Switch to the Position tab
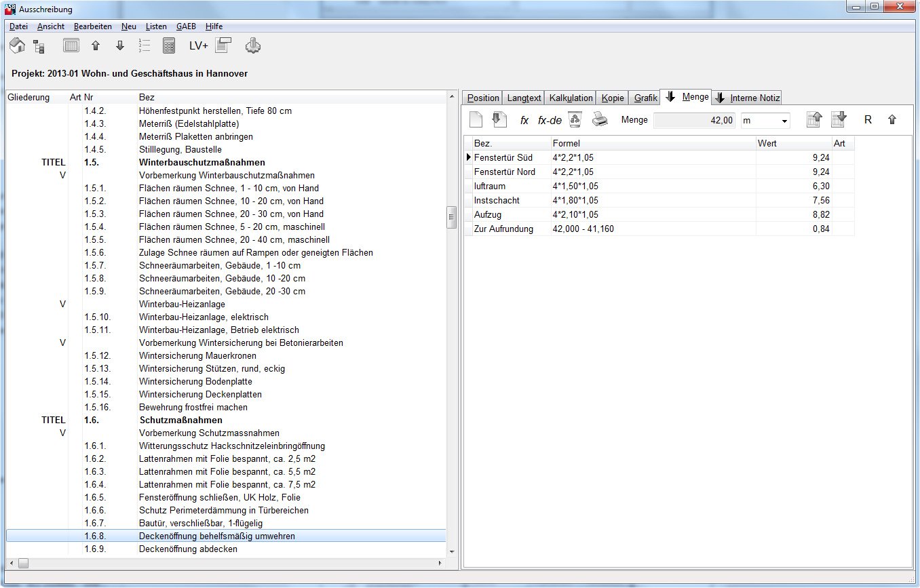Viewport: 920px width, 588px height. 483,98
